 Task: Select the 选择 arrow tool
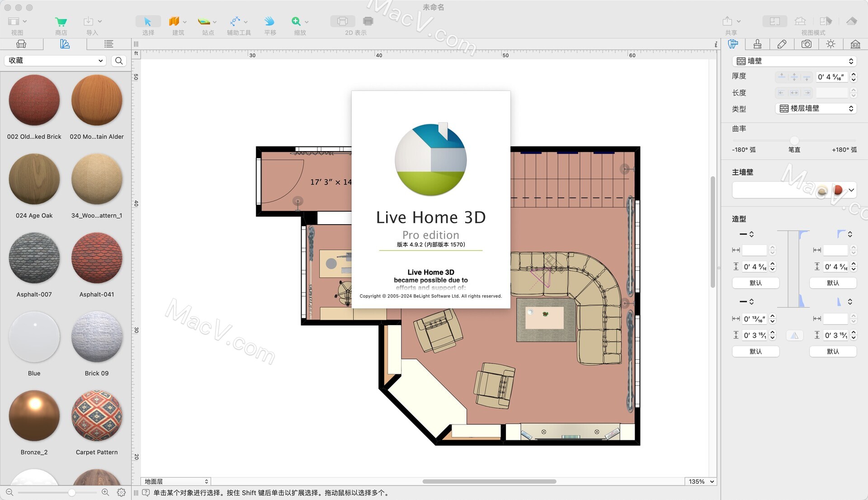148,22
